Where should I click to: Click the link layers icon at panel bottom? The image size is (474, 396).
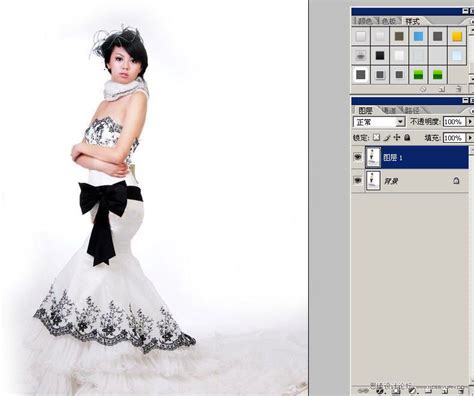[363, 391]
